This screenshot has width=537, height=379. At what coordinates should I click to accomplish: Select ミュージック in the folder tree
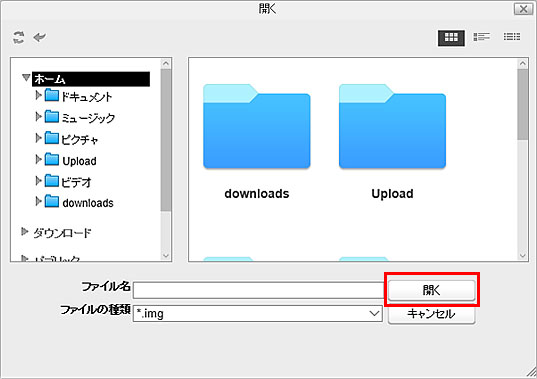[x=88, y=118]
